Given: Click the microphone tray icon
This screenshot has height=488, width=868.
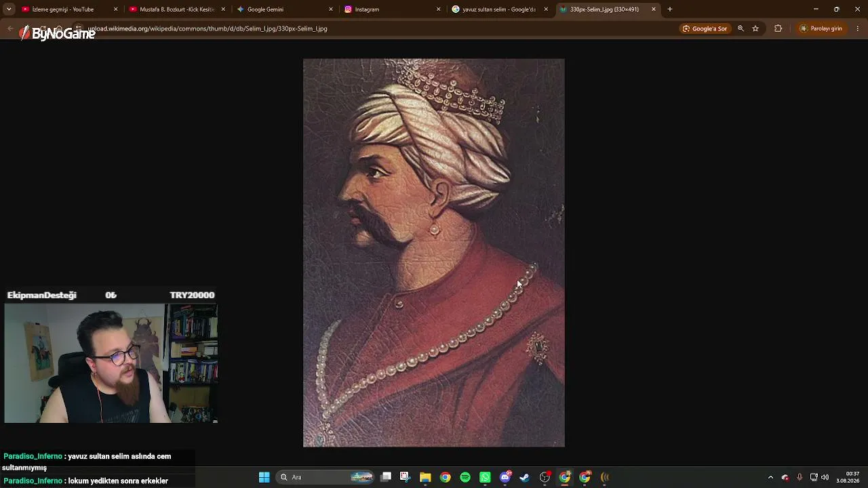Looking at the screenshot, I should tap(800, 477).
